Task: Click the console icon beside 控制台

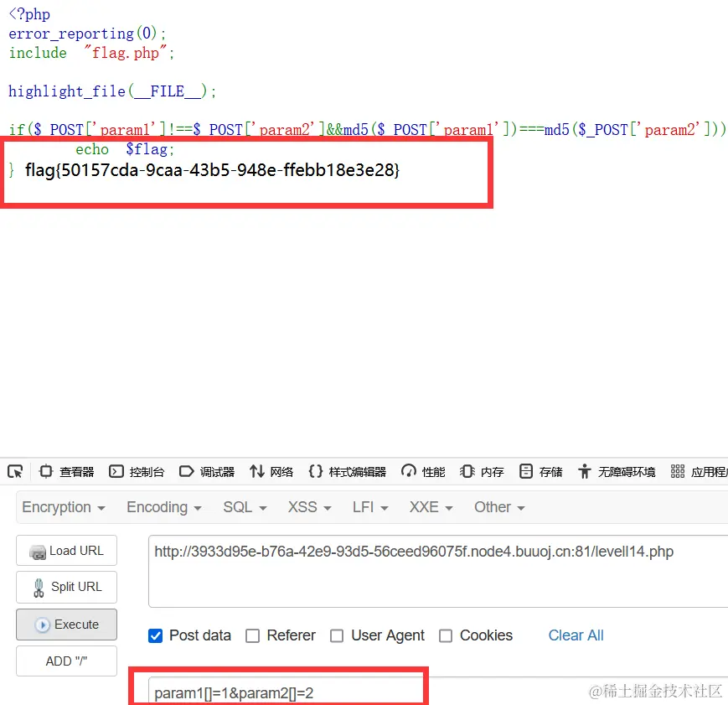Action: 116,471
